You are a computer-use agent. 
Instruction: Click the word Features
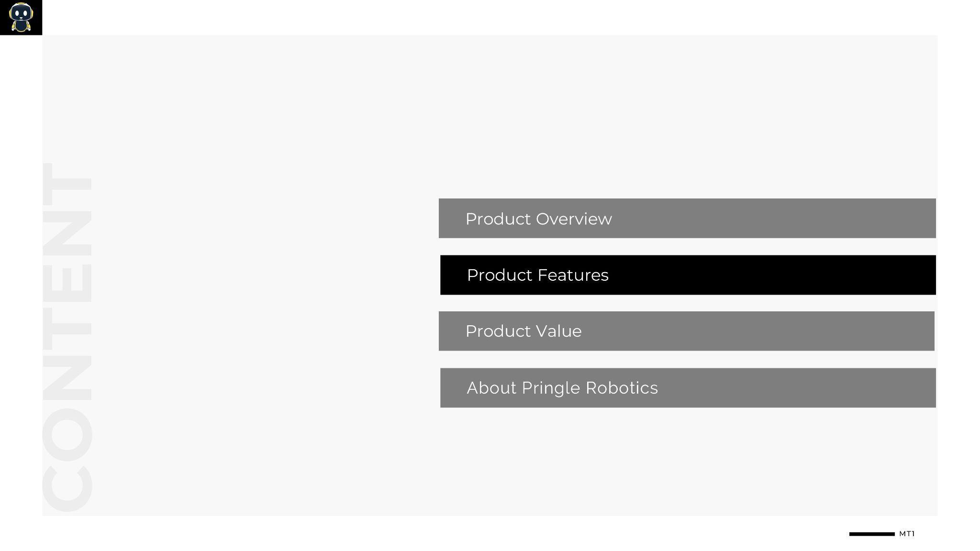pyautogui.click(x=573, y=275)
